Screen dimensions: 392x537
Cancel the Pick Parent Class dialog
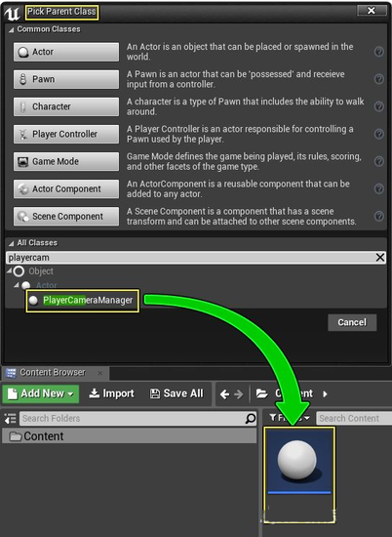click(x=352, y=322)
